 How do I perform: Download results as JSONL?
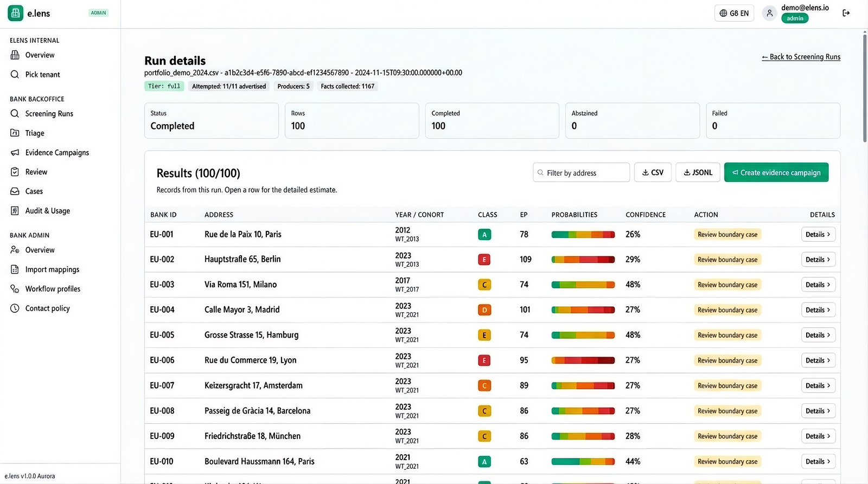tap(698, 172)
